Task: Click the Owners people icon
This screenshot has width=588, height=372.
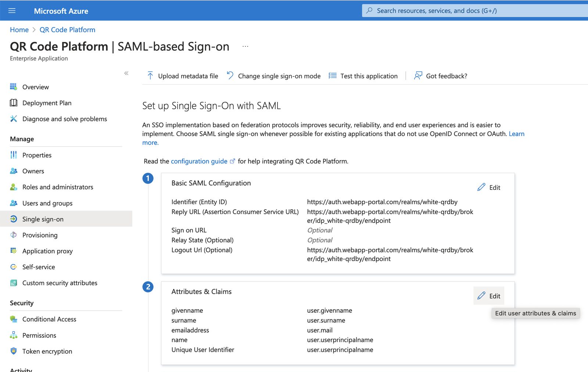Action: coord(14,171)
